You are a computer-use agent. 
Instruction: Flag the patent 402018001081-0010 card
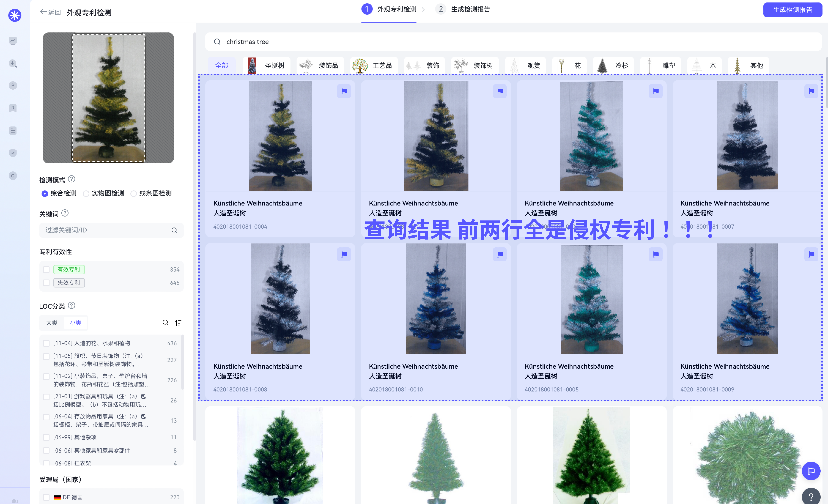click(500, 254)
